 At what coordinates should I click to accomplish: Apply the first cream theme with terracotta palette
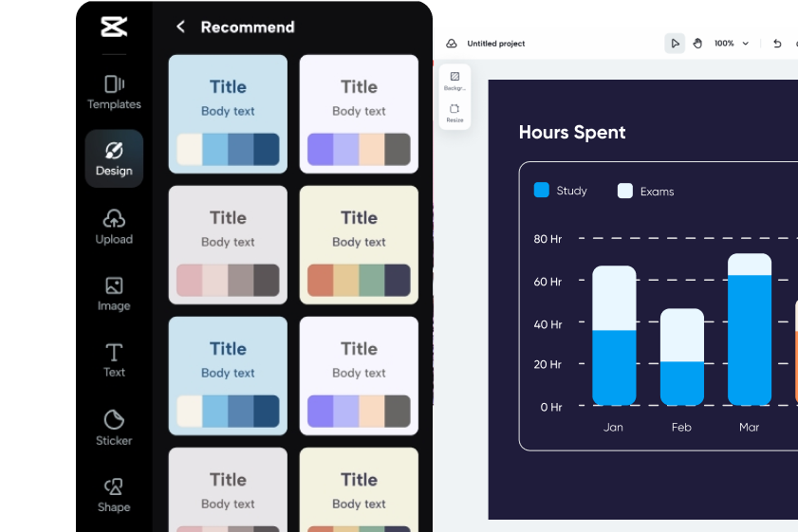(x=359, y=245)
